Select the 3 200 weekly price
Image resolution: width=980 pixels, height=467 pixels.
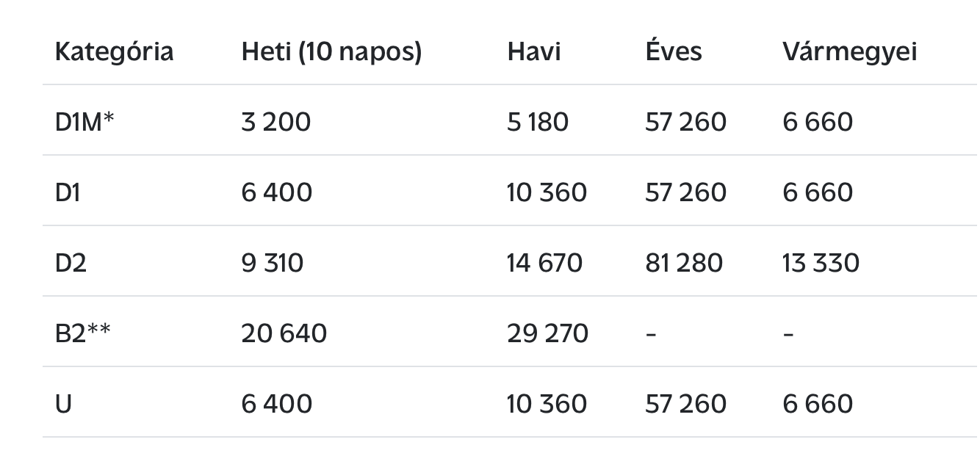pyautogui.click(x=276, y=121)
